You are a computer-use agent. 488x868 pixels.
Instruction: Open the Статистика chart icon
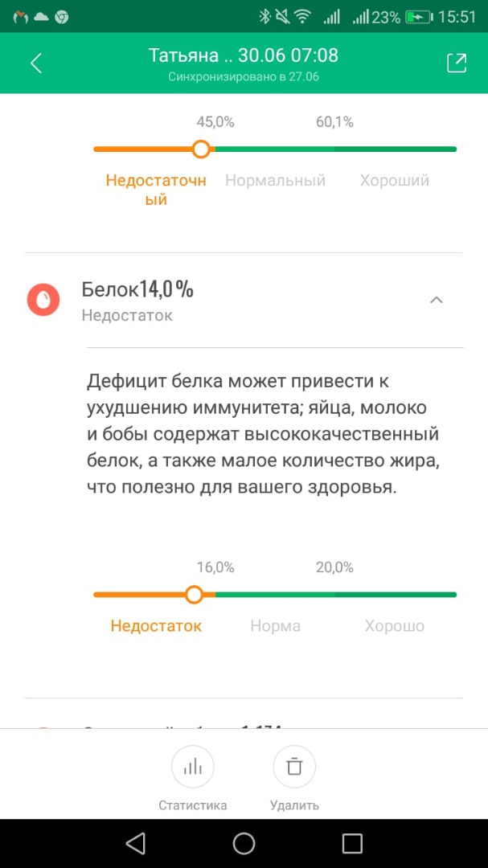click(193, 767)
